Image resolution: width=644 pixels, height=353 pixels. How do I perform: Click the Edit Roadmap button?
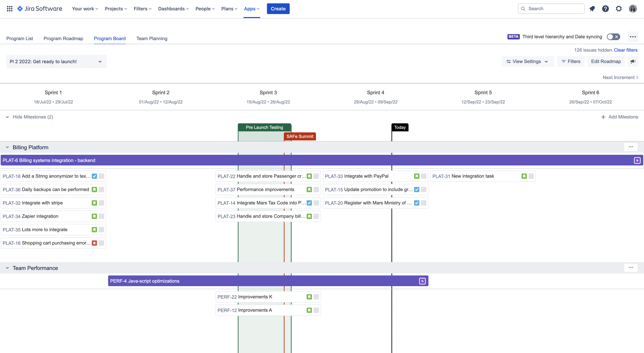(x=606, y=62)
